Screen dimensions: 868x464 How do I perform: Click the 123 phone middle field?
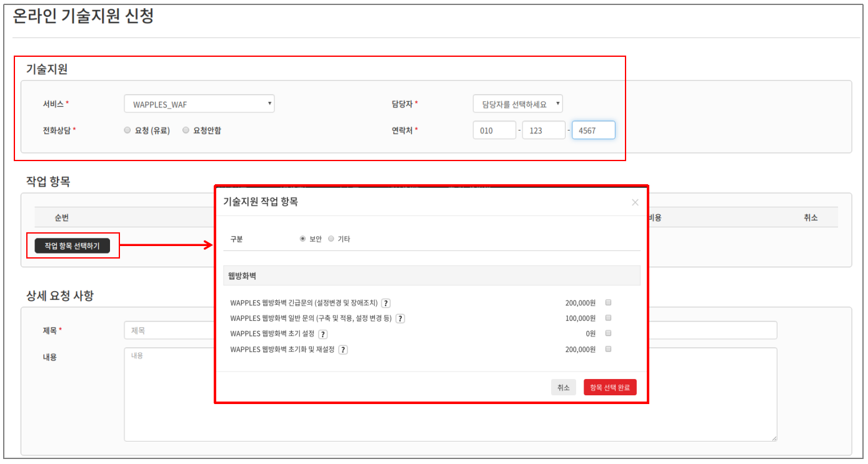[x=544, y=131]
